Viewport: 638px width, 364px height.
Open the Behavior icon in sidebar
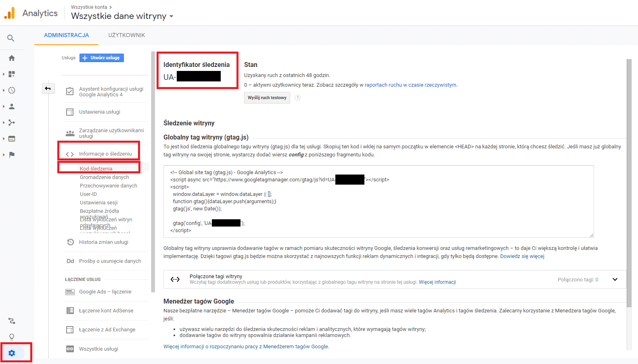pos(12,139)
